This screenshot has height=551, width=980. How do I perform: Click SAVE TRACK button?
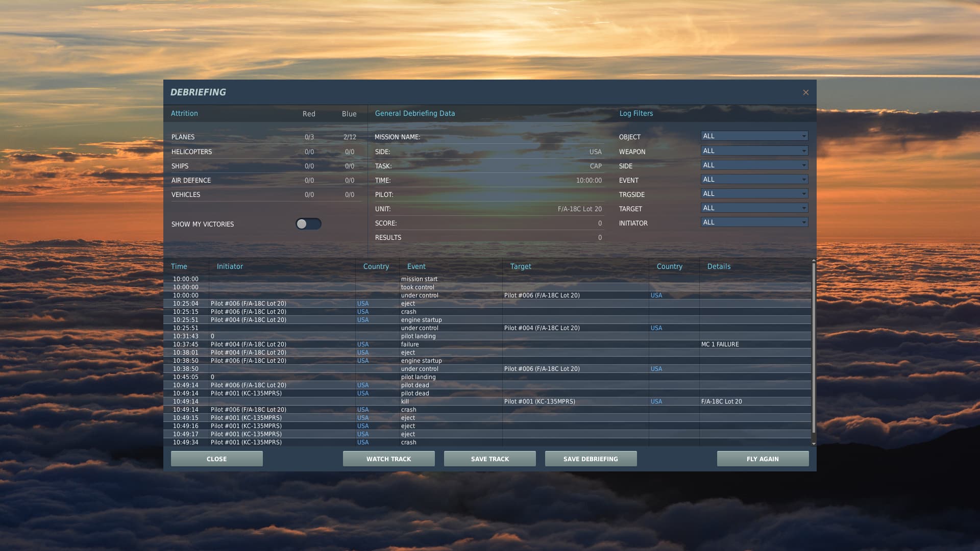(x=489, y=459)
